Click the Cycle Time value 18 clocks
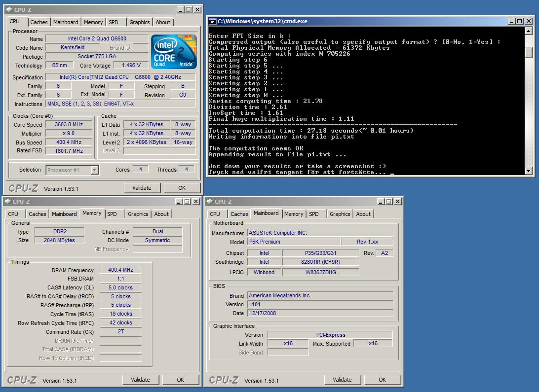539x392 pixels. (x=120, y=314)
